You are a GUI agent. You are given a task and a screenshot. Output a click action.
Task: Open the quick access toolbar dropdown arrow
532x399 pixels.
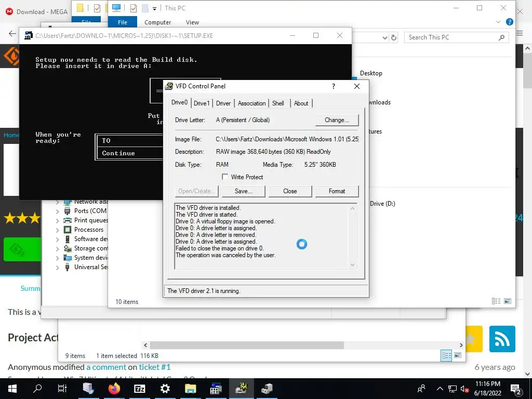[x=154, y=9]
